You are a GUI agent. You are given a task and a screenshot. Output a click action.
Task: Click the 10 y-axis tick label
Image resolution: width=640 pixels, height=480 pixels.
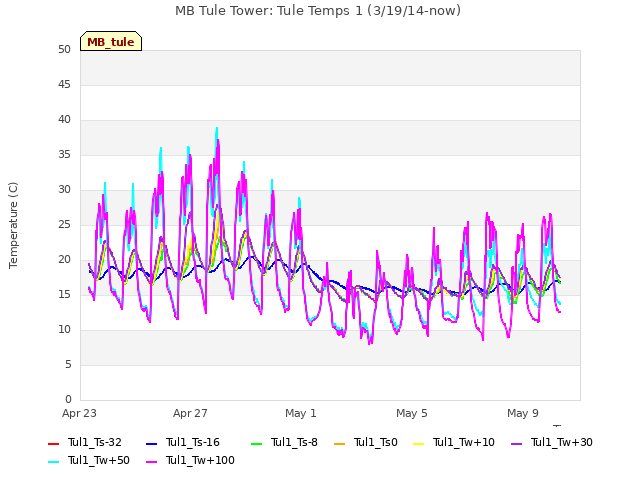point(64,329)
